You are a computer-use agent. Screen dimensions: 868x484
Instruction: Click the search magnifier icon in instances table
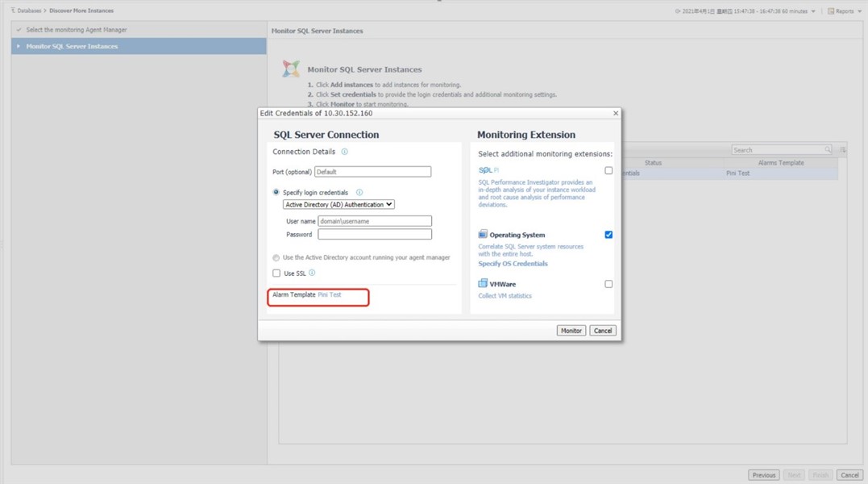tap(828, 149)
